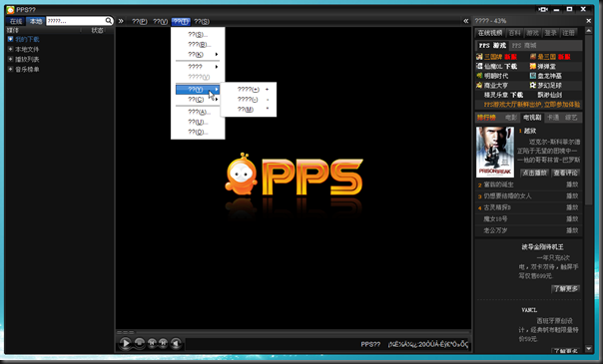603x364 pixels.
Task: Click the 盘龙神墓 game icon
Action: tap(533, 76)
